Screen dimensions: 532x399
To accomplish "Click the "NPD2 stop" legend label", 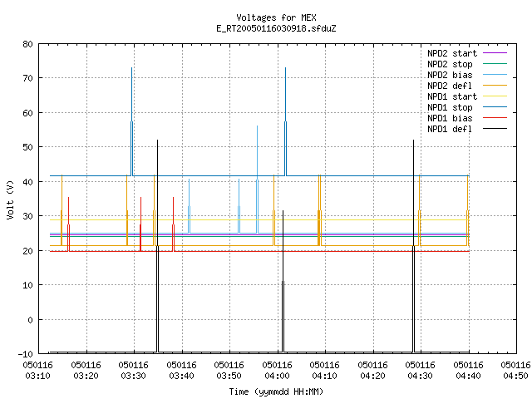I will pos(450,64).
